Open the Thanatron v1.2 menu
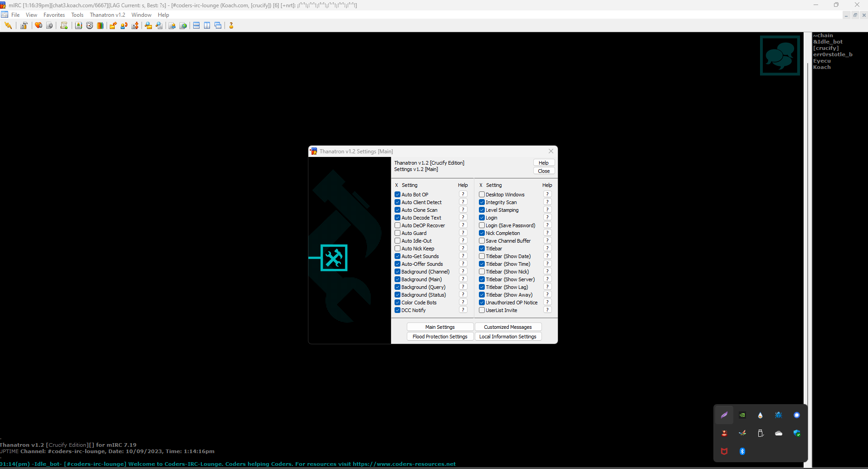 click(107, 15)
